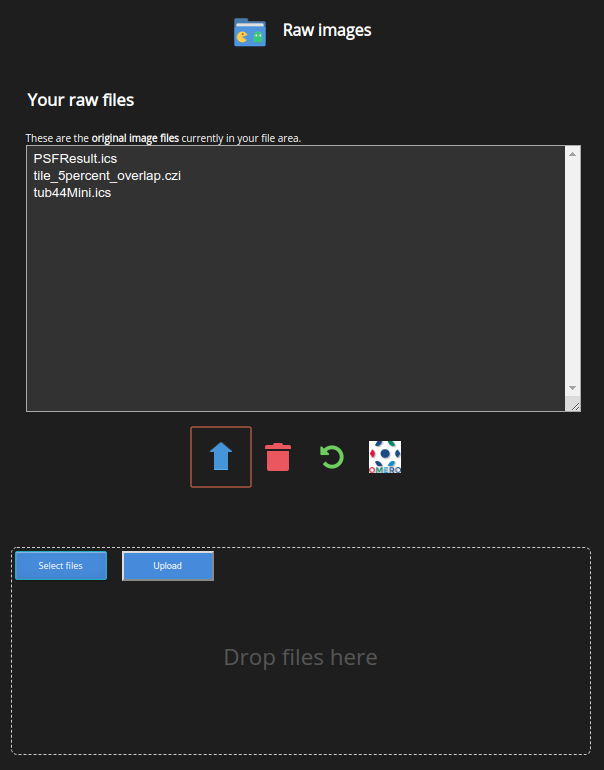Click the blue upload arrow icon
This screenshot has height=770, width=604.
221,457
